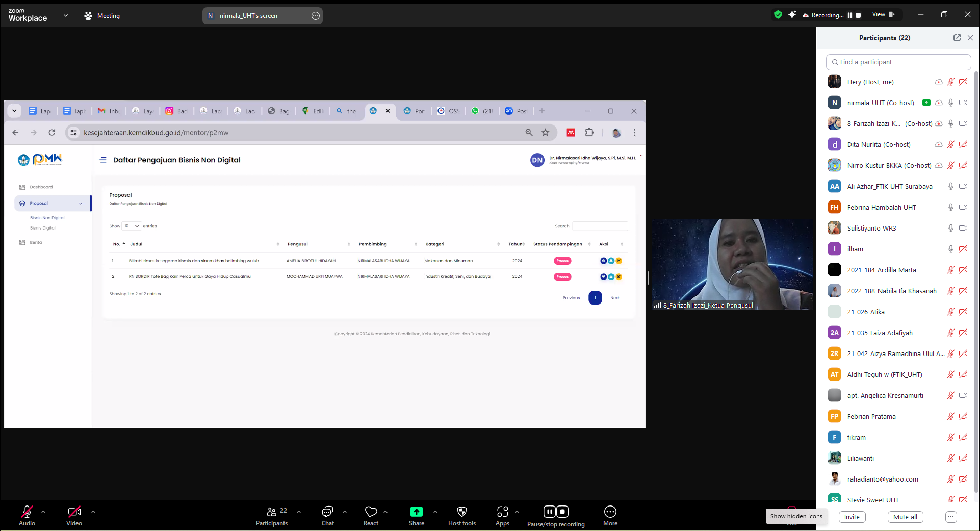The height and width of the screenshot is (531, 980).
Task: Open the Meeting tab at top
Action: 102,16
